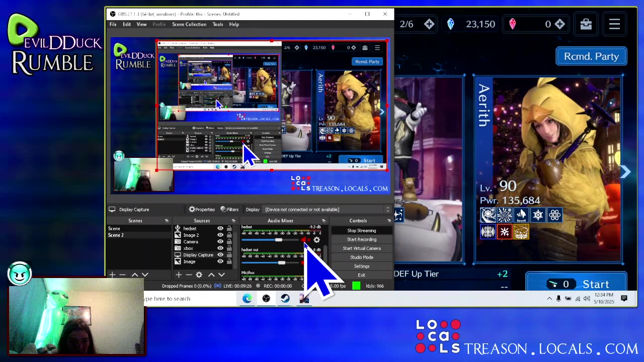Remove selected scene with minus icon

tap(122, 275)
